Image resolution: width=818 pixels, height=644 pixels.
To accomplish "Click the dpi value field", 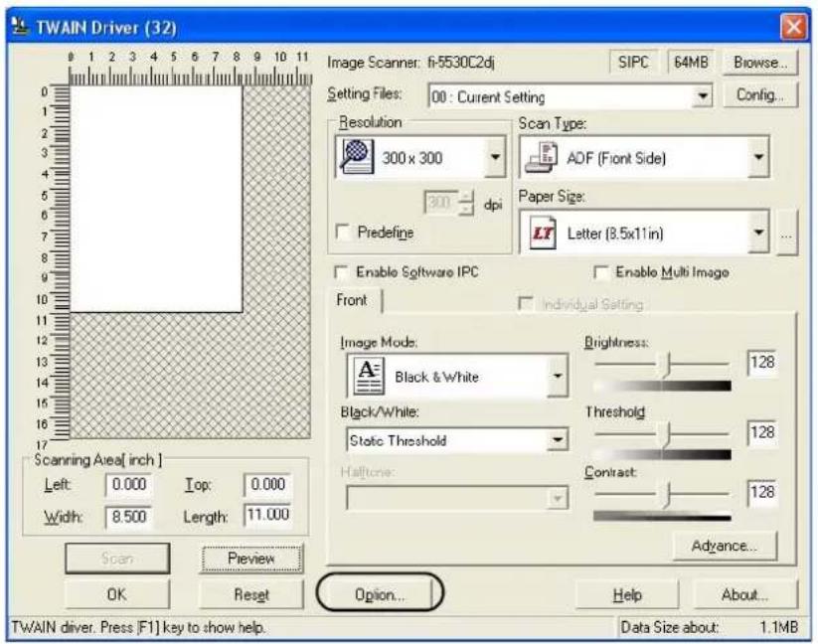I will click(441, 203).
